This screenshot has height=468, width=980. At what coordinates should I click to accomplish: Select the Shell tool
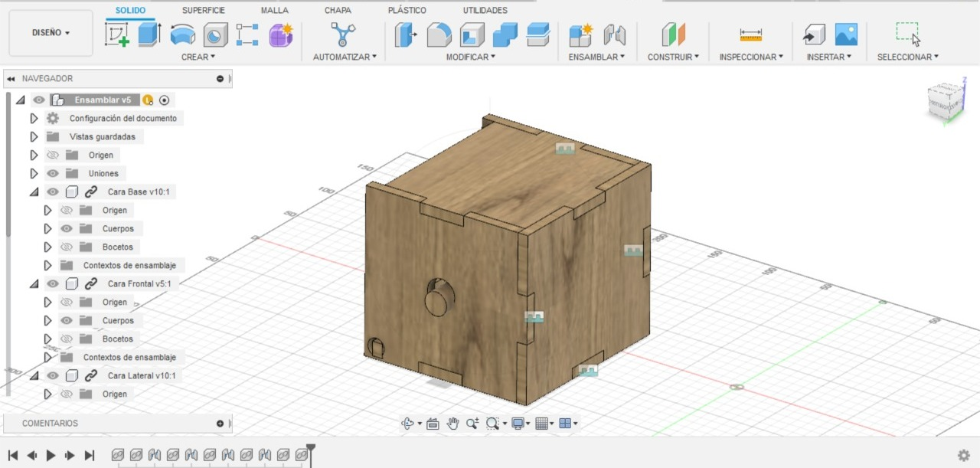pyautogui.click(x=472, y=34)
